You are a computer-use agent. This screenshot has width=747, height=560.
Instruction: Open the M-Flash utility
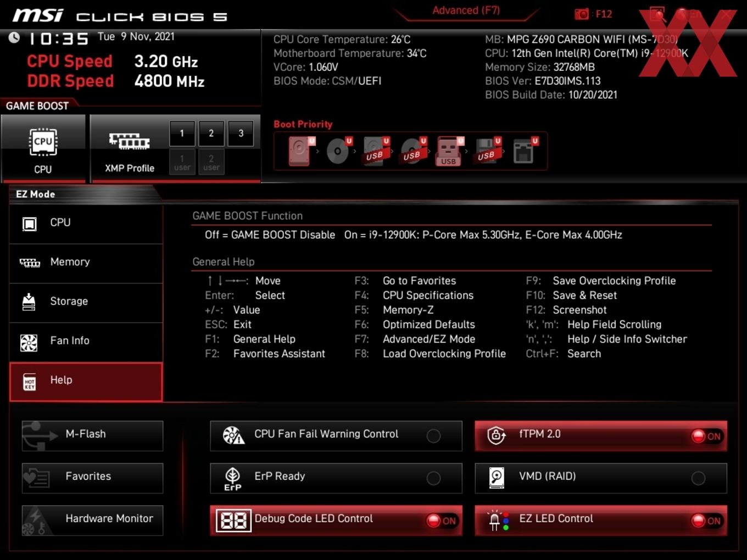coord(92,436)
